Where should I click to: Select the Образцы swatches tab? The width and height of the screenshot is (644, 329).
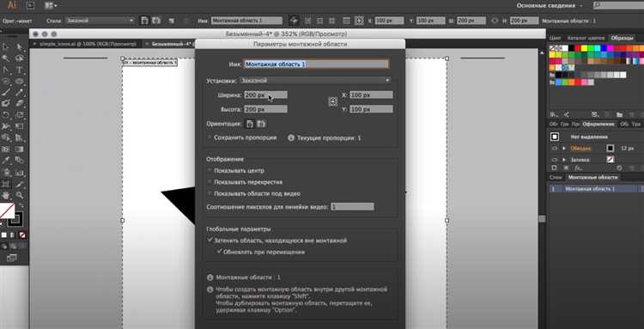pos(622,38)
